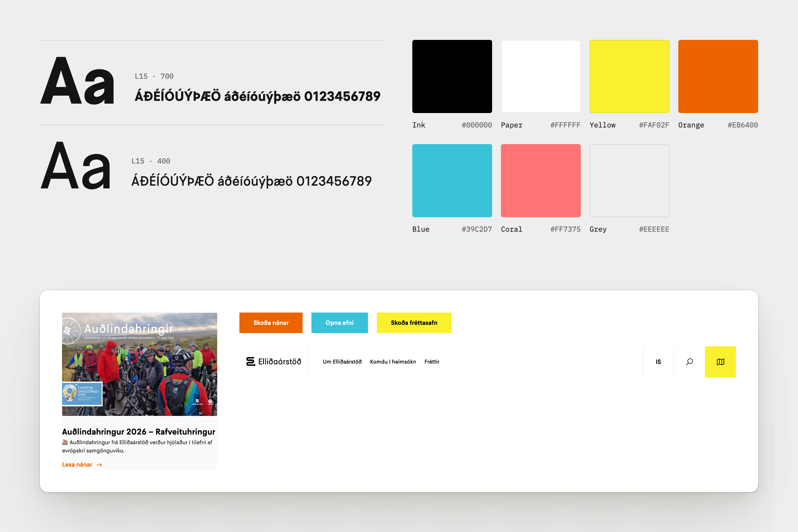Select the Blue color swatch
Image resolution: width=798 pixels, height=532 pixels.
[452, 180]
